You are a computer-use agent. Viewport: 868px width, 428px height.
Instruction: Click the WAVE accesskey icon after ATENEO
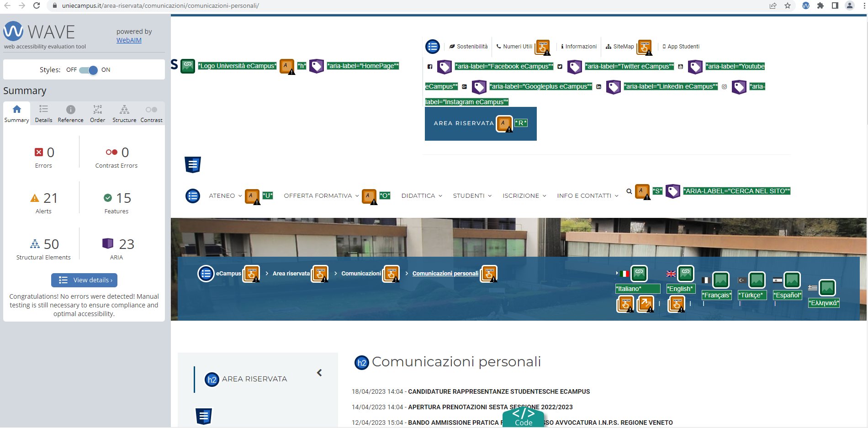tap(252, 196)
